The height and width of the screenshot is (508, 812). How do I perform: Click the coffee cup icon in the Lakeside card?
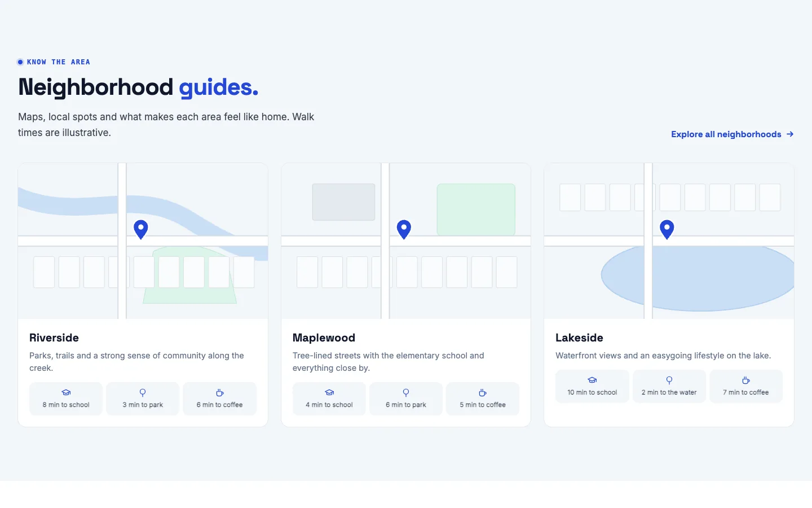pos(746,380)
